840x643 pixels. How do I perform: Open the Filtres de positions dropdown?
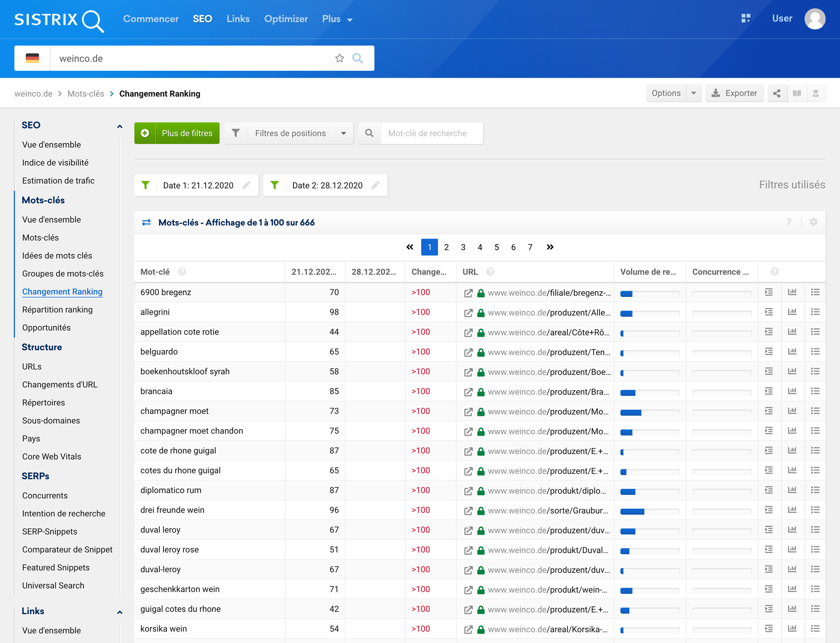(289, 133)
